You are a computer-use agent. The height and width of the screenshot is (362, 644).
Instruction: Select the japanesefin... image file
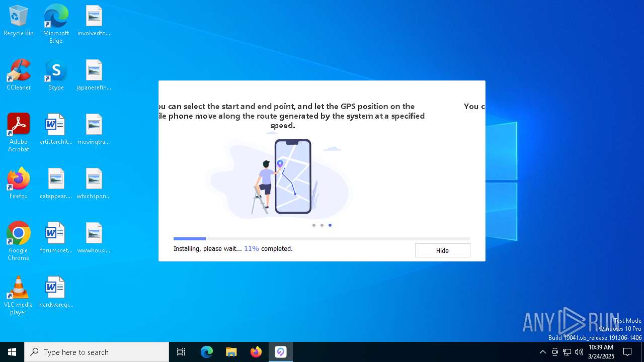(94, 75)
